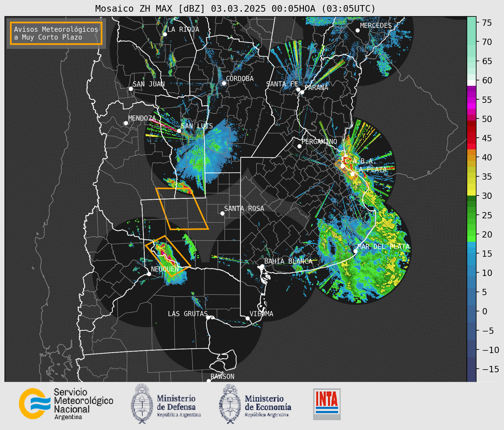Click the BAHÍA BLANCA label text
This screenshot has width=504, height=430.
click(x=288, y=261)
